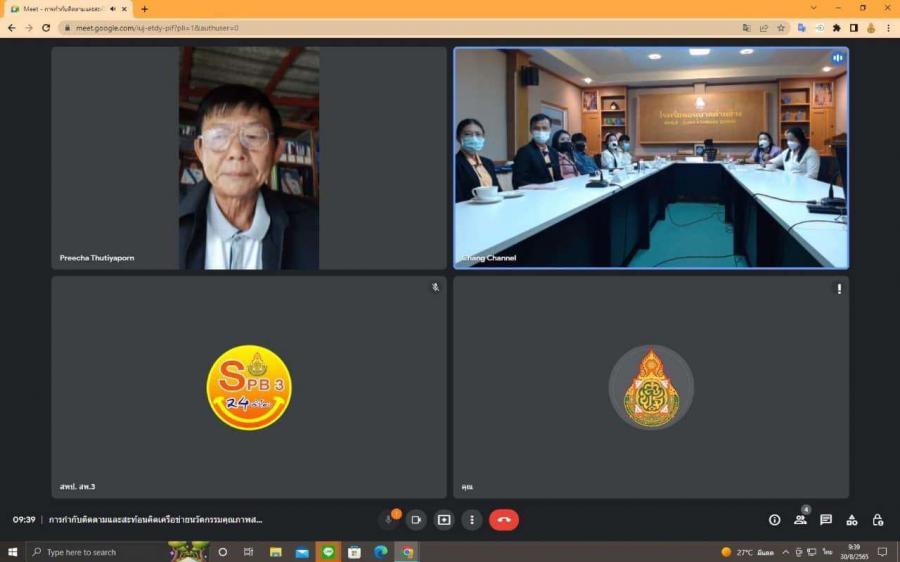Expand the tab search chevron in title bar

tap(810, 8)
